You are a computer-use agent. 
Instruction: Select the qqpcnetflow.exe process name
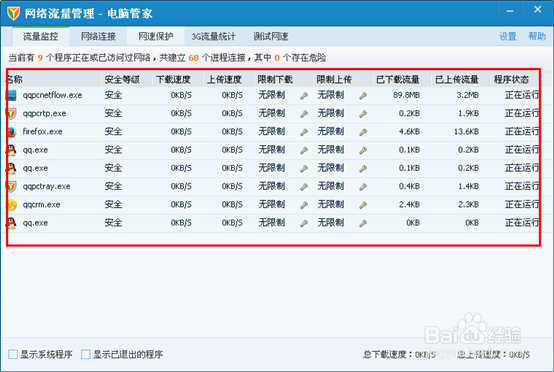(52, 95)
